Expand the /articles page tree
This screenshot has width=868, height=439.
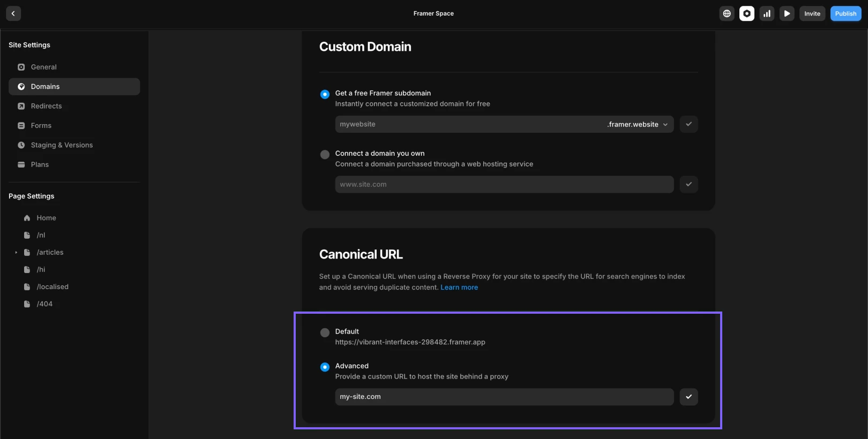click(x=16, y=252)
